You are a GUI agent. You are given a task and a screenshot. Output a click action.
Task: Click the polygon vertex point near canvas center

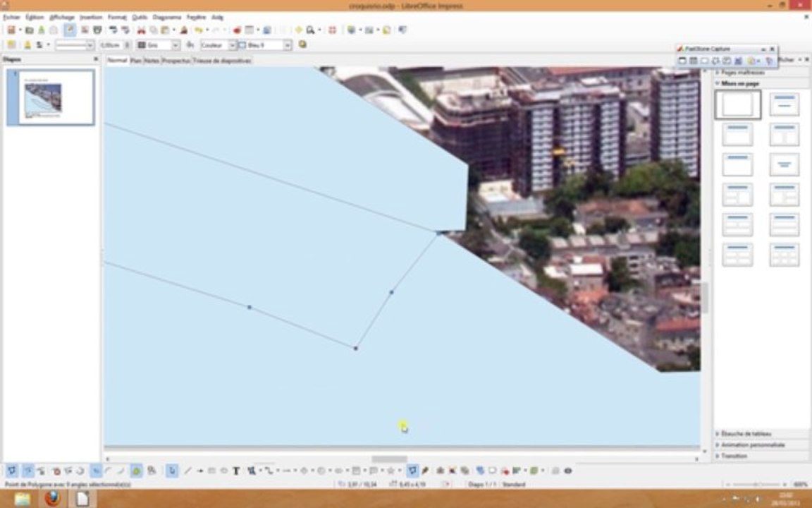(x=391, y=292)
